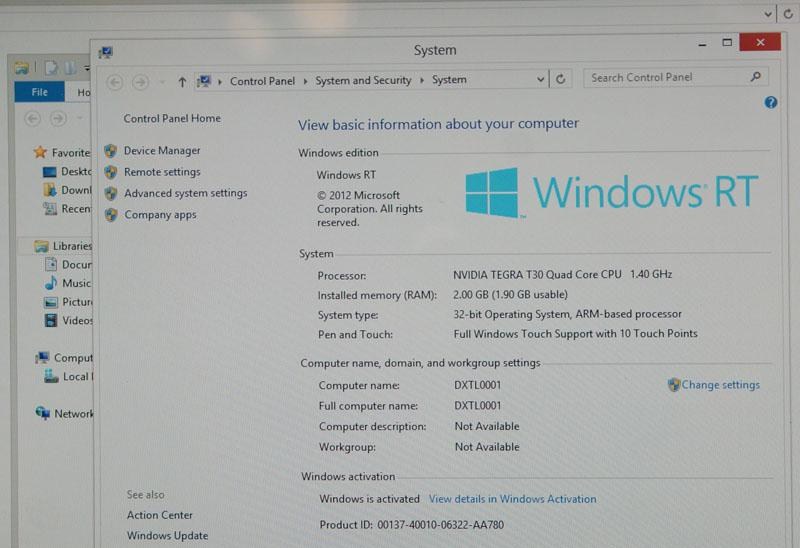This screenshot has height=548, width=800.
Task: Click the shield icon beside Change settings
Action: [674, 385]
